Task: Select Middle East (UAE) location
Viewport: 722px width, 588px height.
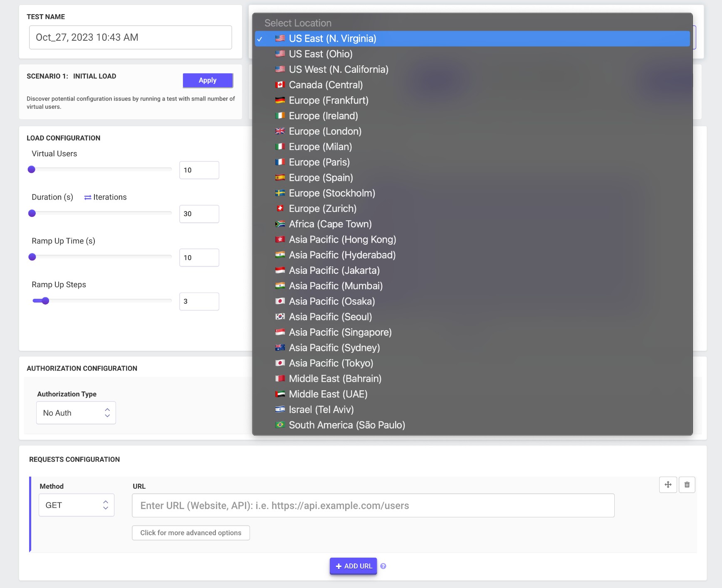Action: click(472, 394)
